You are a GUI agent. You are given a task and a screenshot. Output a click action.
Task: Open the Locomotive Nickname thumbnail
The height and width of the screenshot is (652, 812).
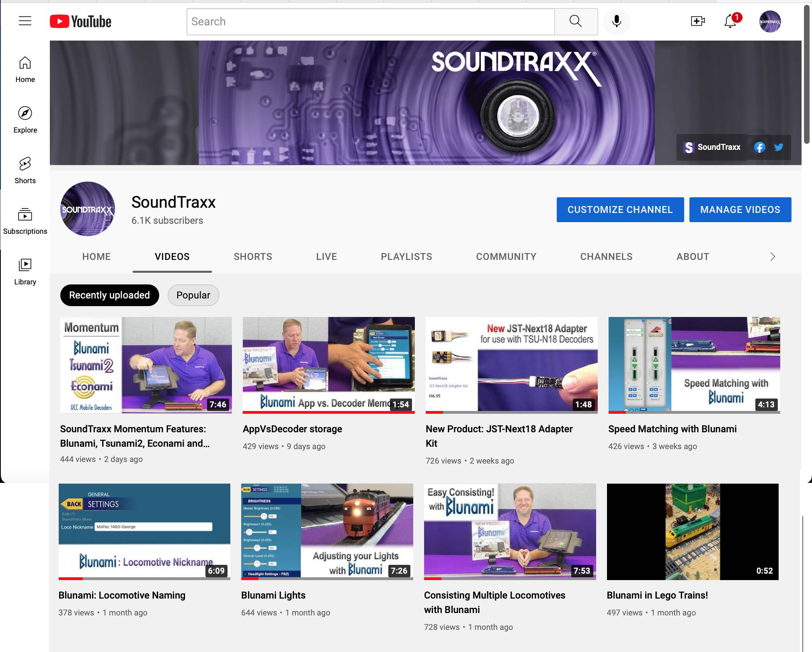[144, 531]
